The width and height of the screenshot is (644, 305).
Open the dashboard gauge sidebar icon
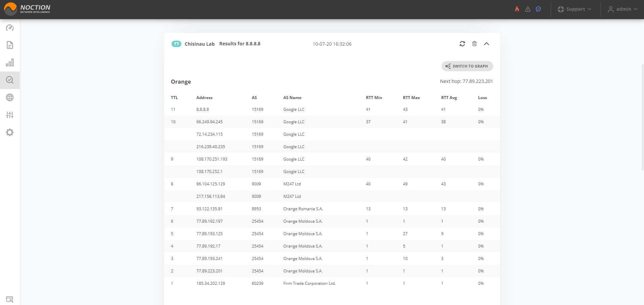coord(10,28)
